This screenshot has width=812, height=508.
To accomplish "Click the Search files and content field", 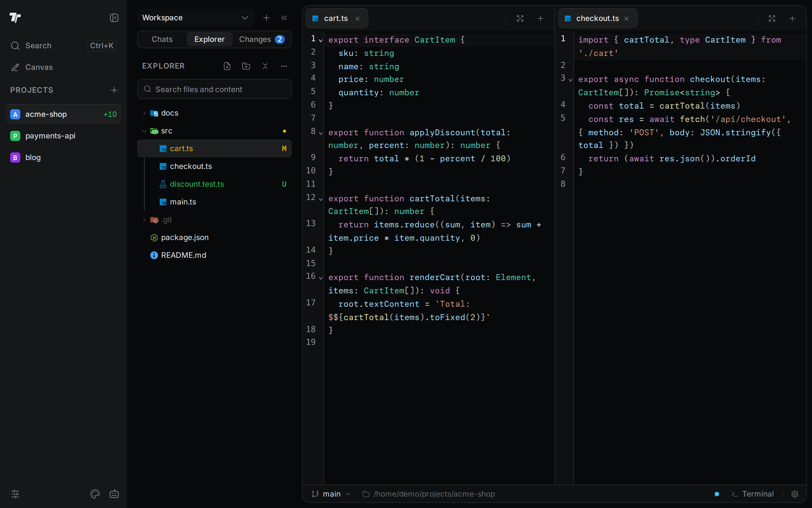I will (214, 89).
